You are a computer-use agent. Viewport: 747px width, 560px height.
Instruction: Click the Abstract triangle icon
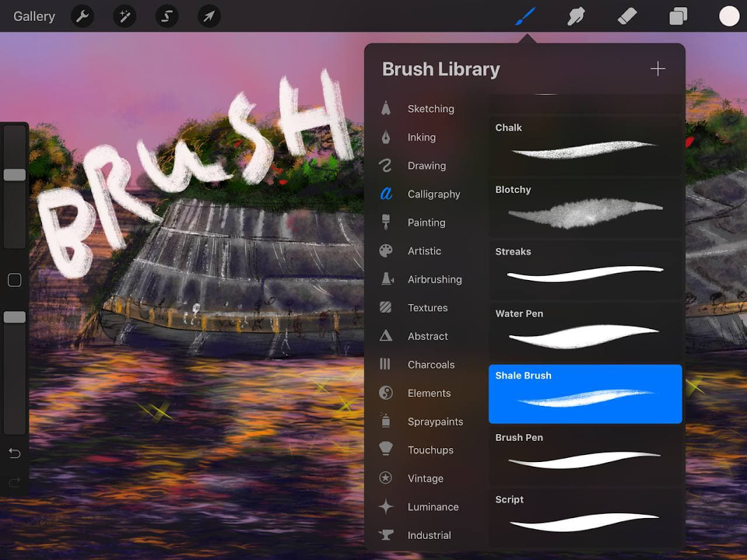[x=386, y=336]
